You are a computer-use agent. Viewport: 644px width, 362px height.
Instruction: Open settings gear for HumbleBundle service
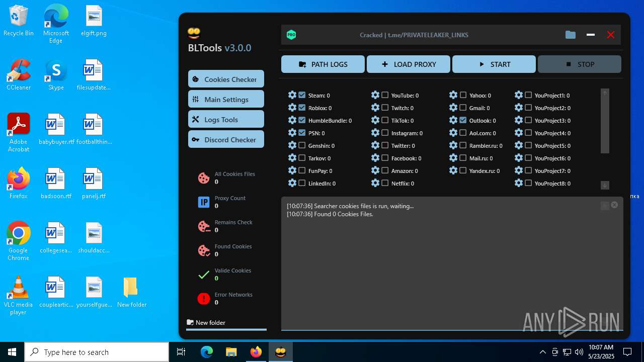[292, 120]
